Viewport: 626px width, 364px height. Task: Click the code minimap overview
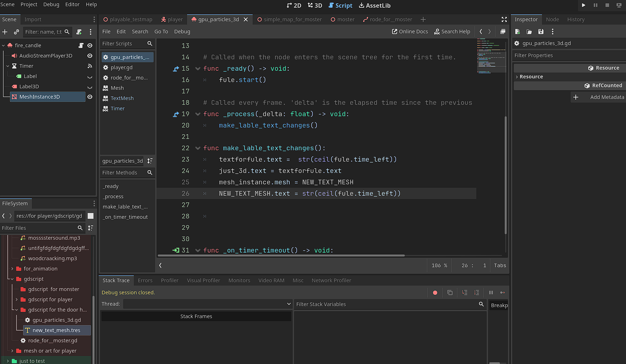tap(491, 56)
